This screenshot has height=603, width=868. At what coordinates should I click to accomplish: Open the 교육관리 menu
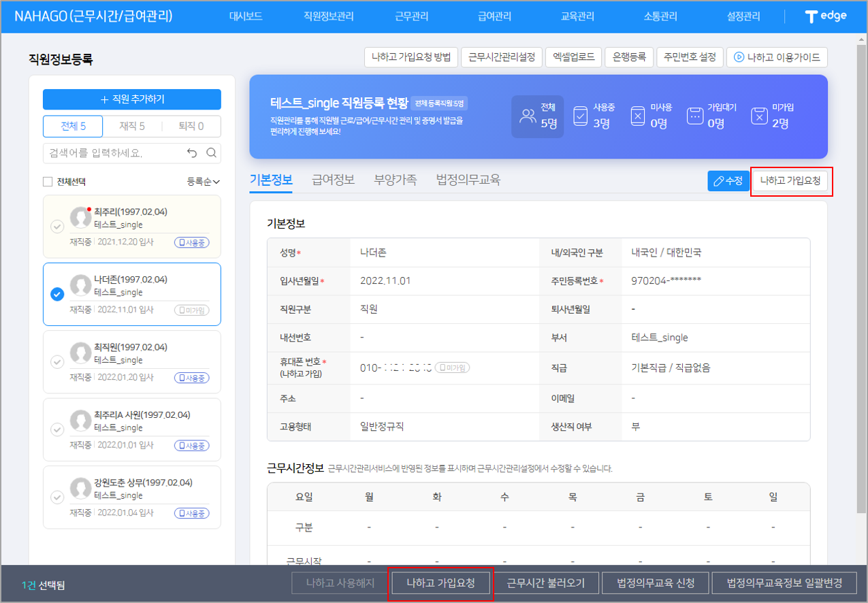[x=578, y=16]
